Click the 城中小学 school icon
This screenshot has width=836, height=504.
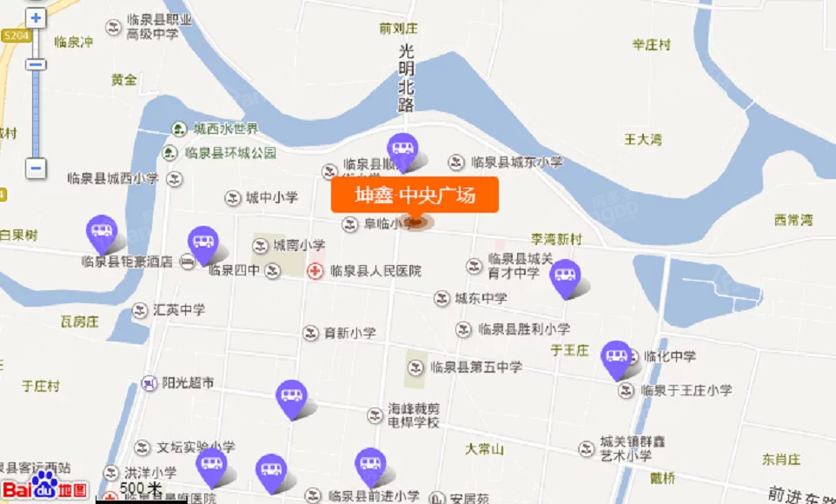tap(232, 198)
